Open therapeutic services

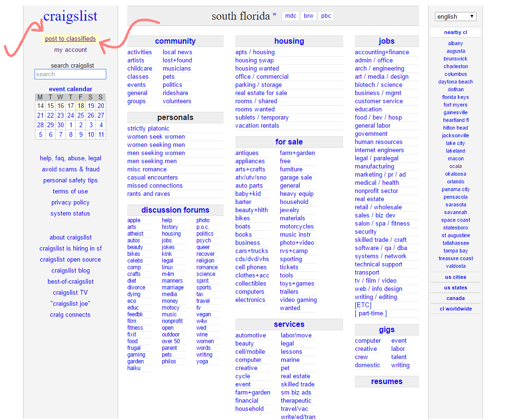click(x=296, y=401)
